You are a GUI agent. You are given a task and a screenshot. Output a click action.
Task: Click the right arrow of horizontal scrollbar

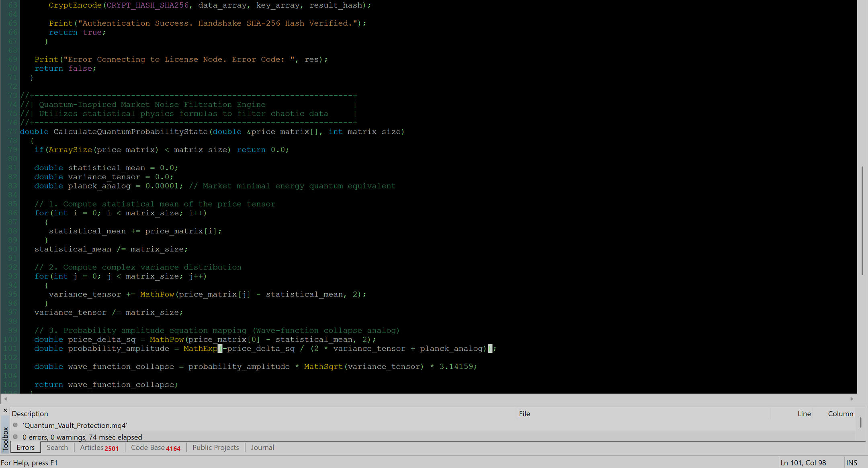852,399
